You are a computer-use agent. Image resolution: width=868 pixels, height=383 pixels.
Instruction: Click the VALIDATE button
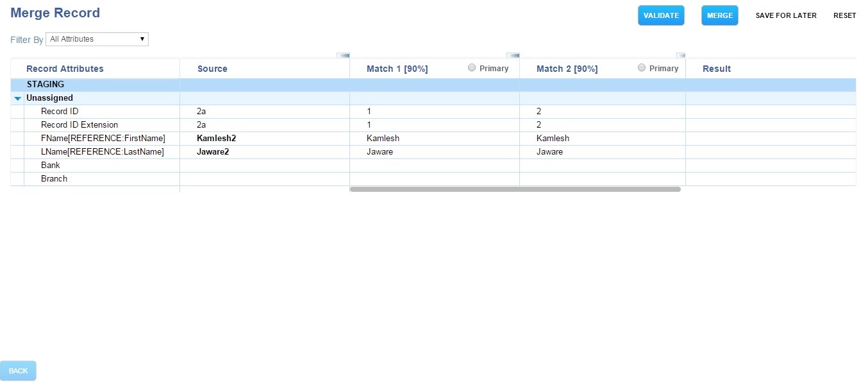(x=661, y=15)
